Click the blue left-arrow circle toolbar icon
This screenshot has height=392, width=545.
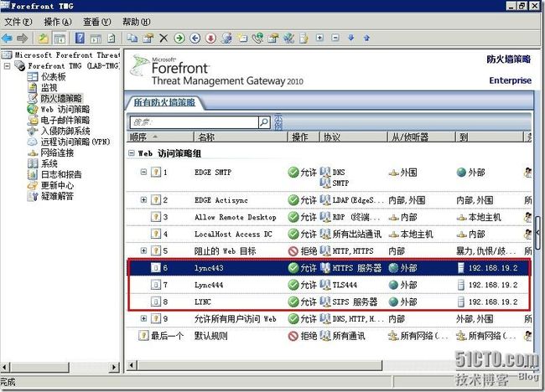coord(195,38)
